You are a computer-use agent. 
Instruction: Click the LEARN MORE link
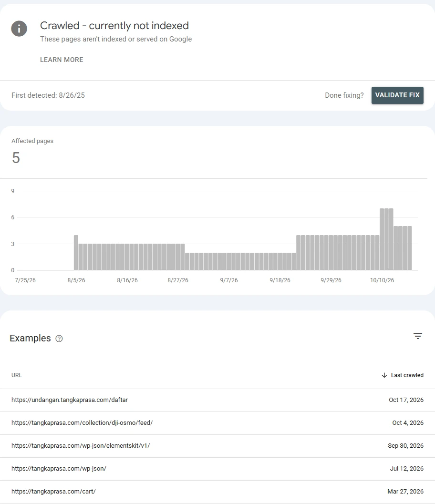(x=62, y=60)
